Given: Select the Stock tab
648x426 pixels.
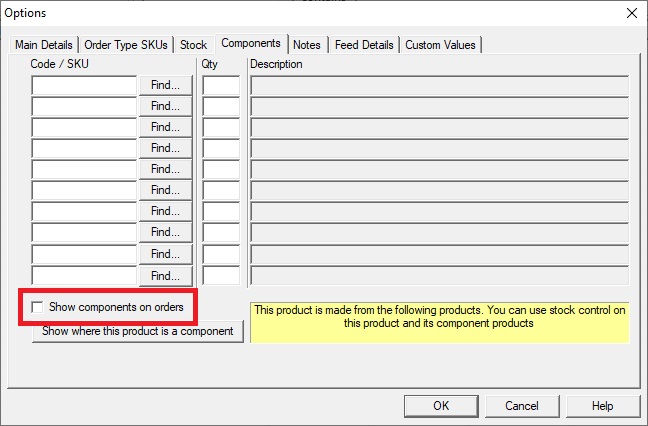Looking at the screenshot, I should coord(193,45).
